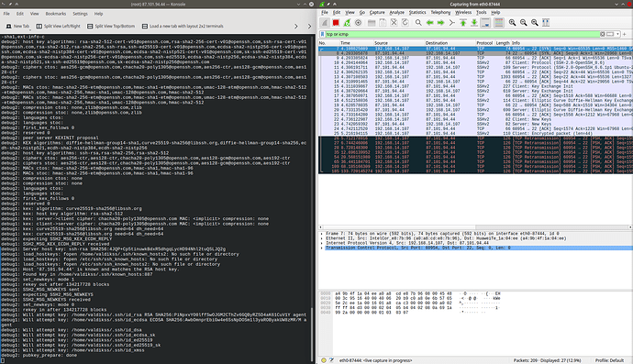Sort packet list by Destination column

pyautogui.click(x=450, y=43)
